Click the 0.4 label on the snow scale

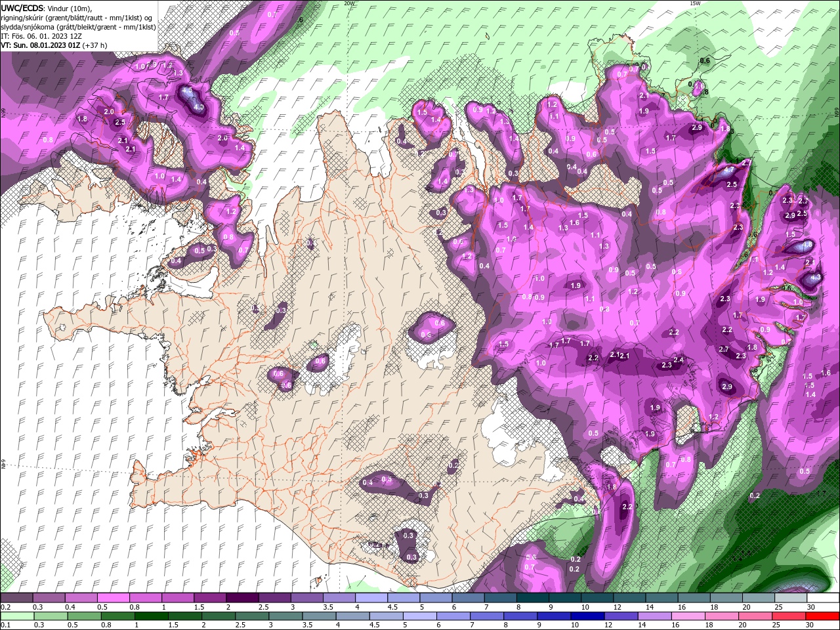click(x=71, y=607)
